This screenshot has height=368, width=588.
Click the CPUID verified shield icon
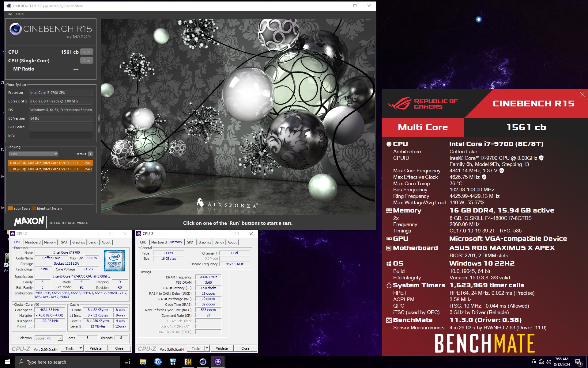[541, 158]
